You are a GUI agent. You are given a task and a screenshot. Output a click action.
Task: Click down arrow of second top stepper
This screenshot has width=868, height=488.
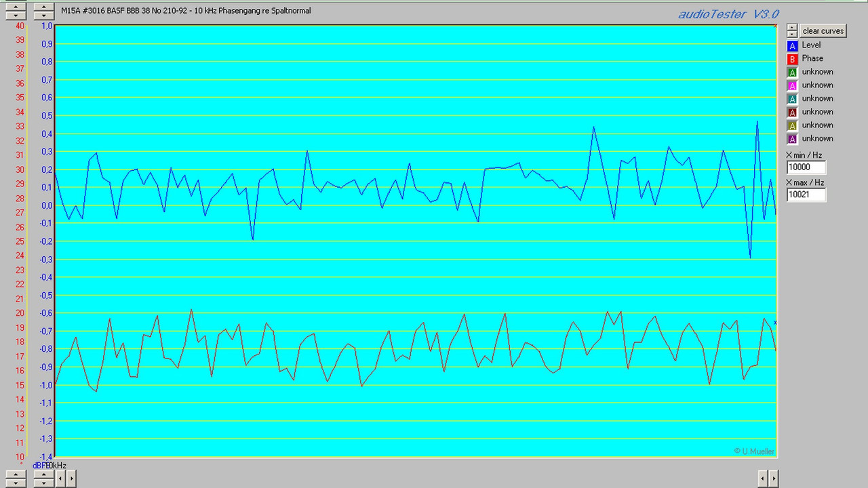click(43, 14)
